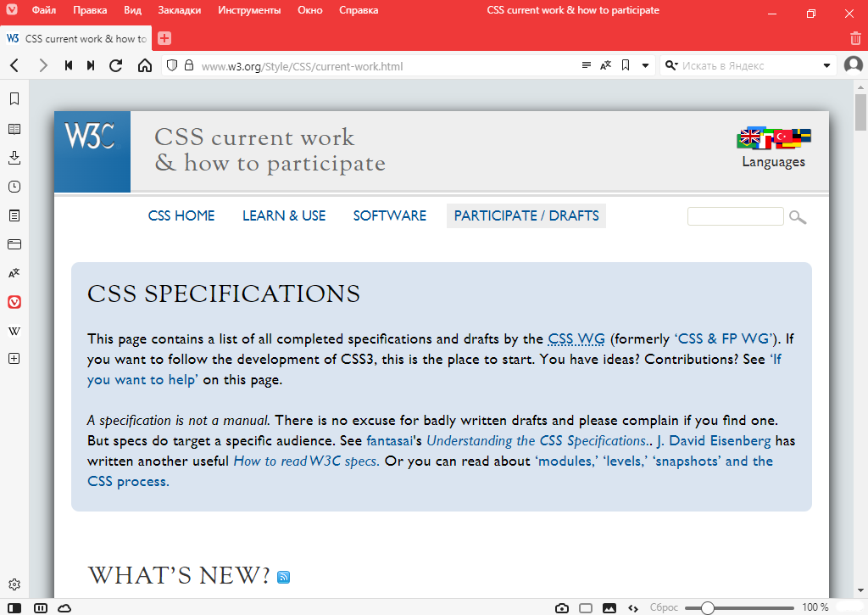Click the RSS feed icon near What's New
This screenshot has width=868, height=615.
[284, 578]
